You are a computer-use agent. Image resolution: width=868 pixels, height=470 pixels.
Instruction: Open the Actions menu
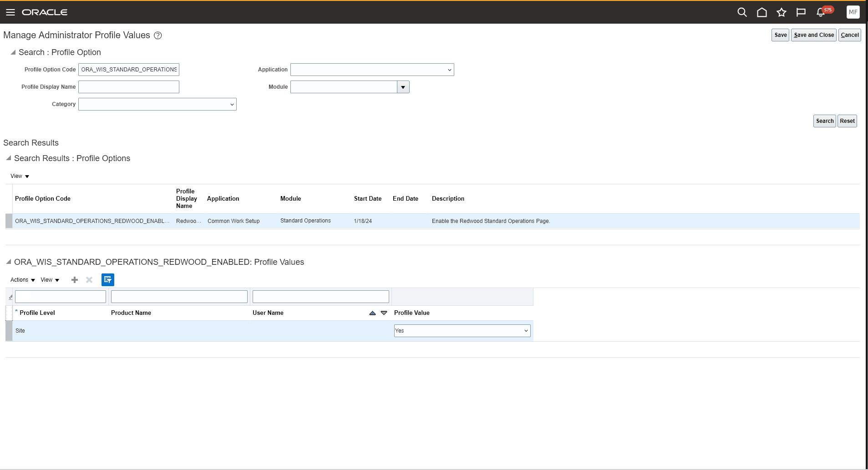[21, 279]
